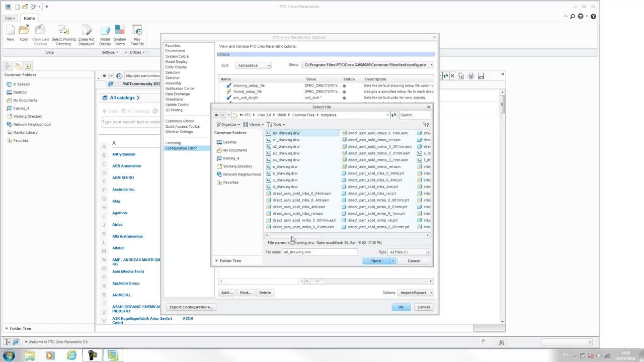The height and width of the screenshot is (362, 644).
Task: Select a3_drawing.drw in file list
Action: [x=283, y=153]
